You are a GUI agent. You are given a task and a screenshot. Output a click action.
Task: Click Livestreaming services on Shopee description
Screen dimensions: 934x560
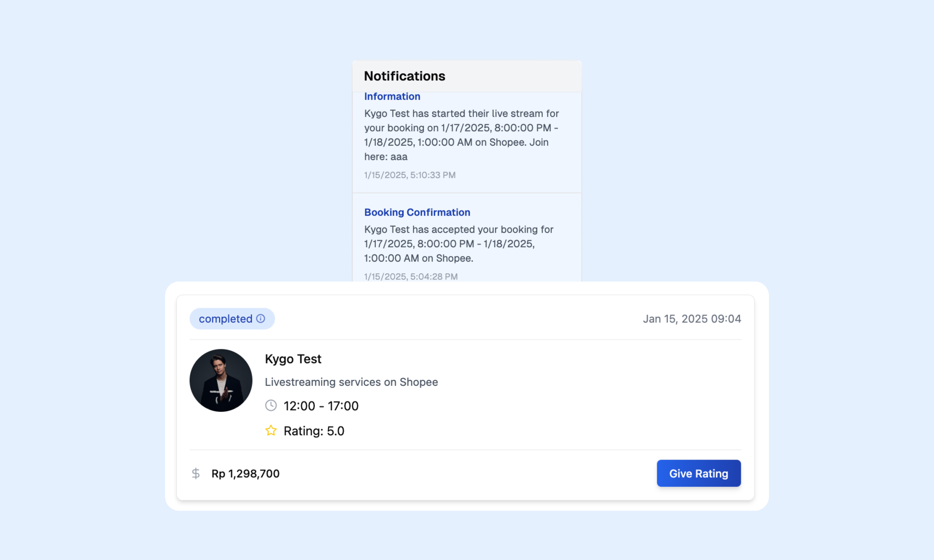pyautogui.click(x=351, y=382)
